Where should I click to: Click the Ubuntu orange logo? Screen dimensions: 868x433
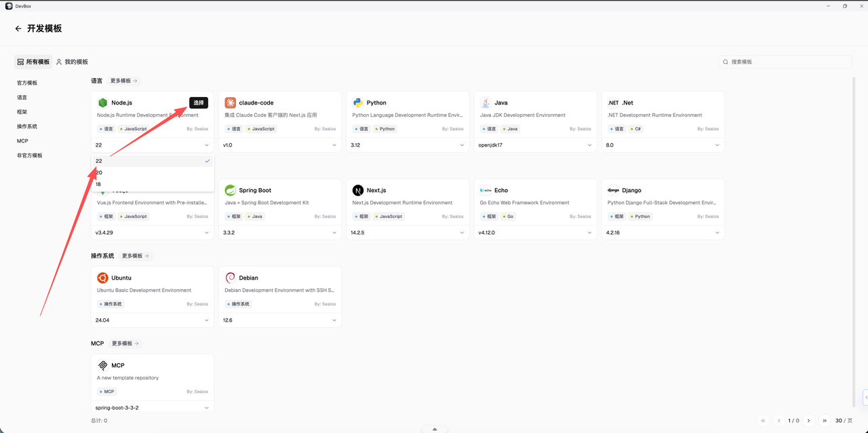click(x=102, y=278)
